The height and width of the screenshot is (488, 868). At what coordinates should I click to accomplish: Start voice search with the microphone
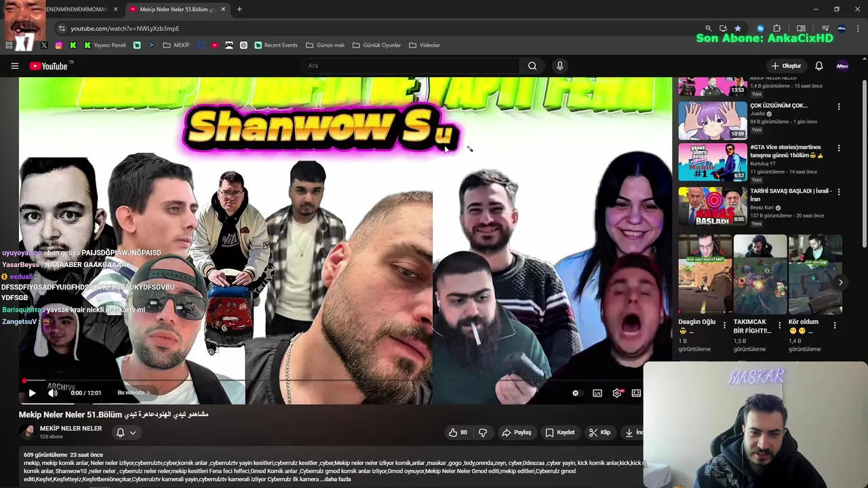[559, 66]
